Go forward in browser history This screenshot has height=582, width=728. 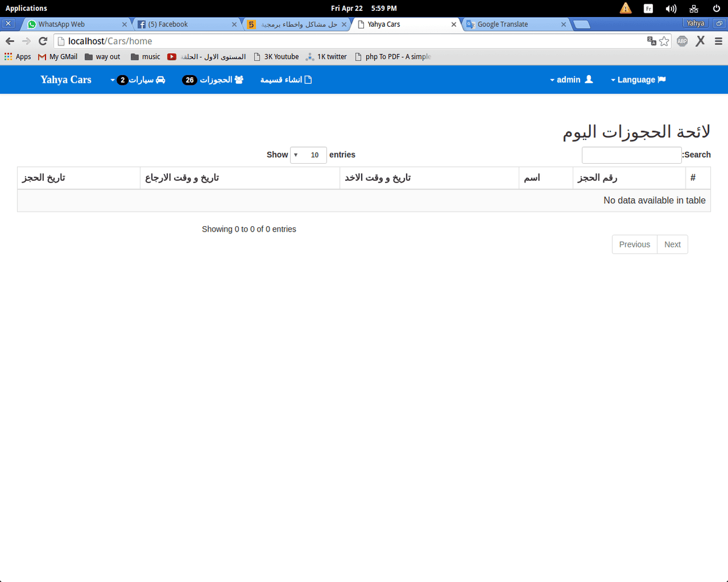[x=26, y=41]
